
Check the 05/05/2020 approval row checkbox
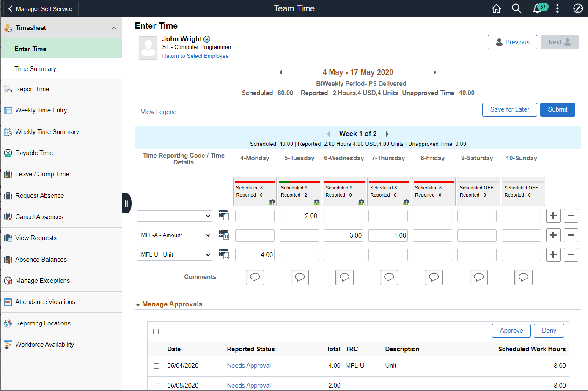[x=157, y=386]
